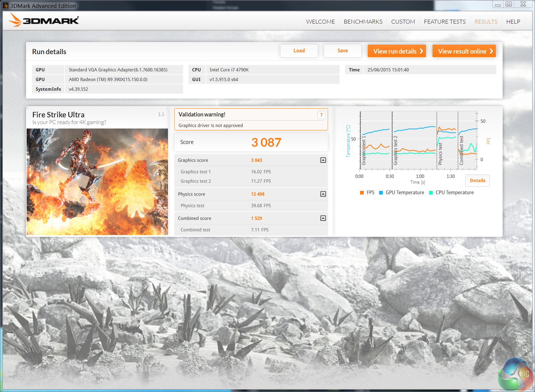
Task: Open View result online
Action: [x=464, y=51]
